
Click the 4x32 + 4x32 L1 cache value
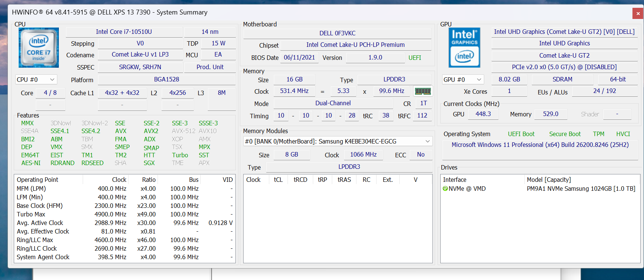click(122, 93)
